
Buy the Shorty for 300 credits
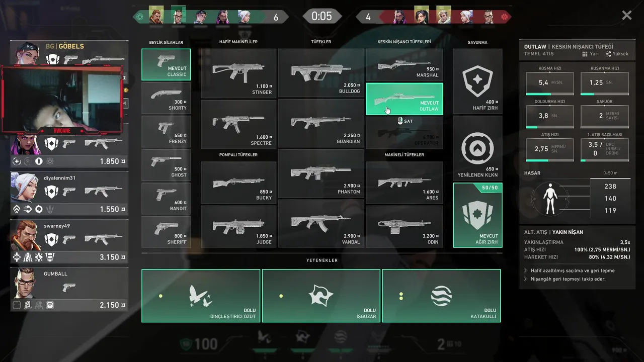coord(166,98)
